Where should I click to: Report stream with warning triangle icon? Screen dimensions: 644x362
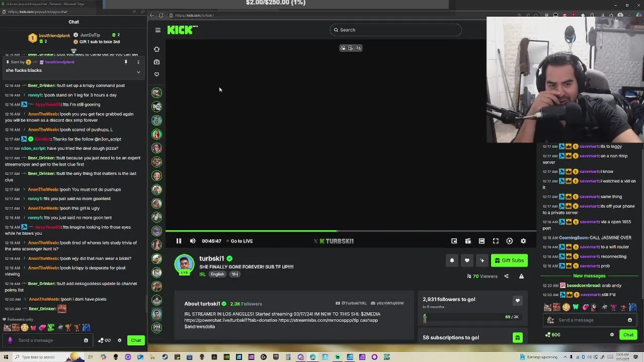tap(521, 276)
